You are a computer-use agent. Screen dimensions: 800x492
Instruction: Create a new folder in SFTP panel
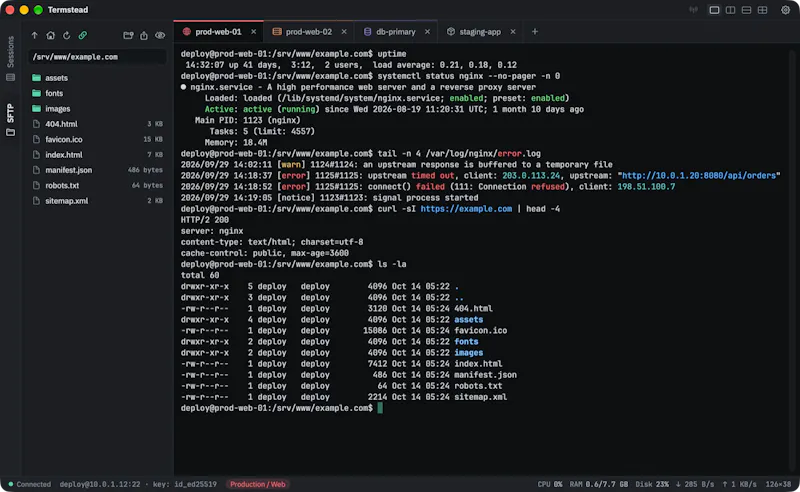coord(128,35)
